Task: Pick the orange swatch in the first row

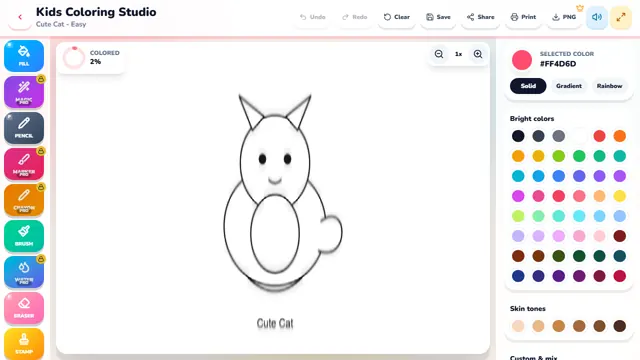Action: (620, 136)
